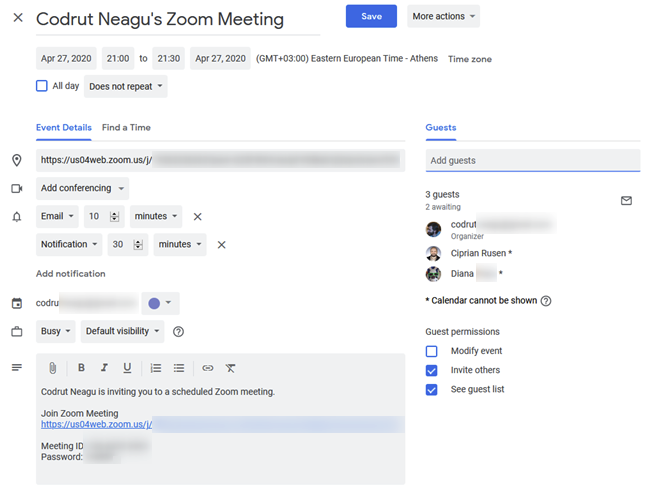
Task: Select the Guests tab
Action: click(441, 128)
